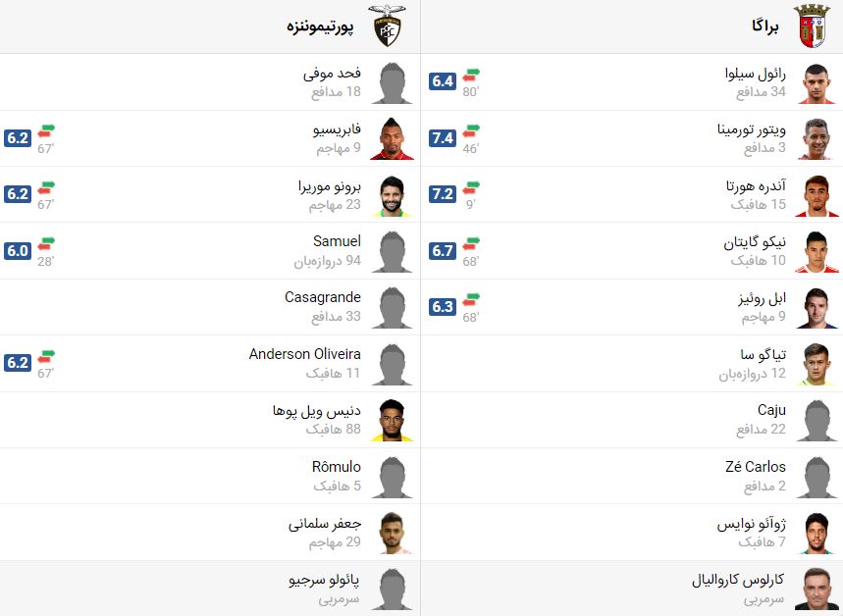Click substitution icon for ابل روئیز
843x616 pixels.
[x=471, y=300]
